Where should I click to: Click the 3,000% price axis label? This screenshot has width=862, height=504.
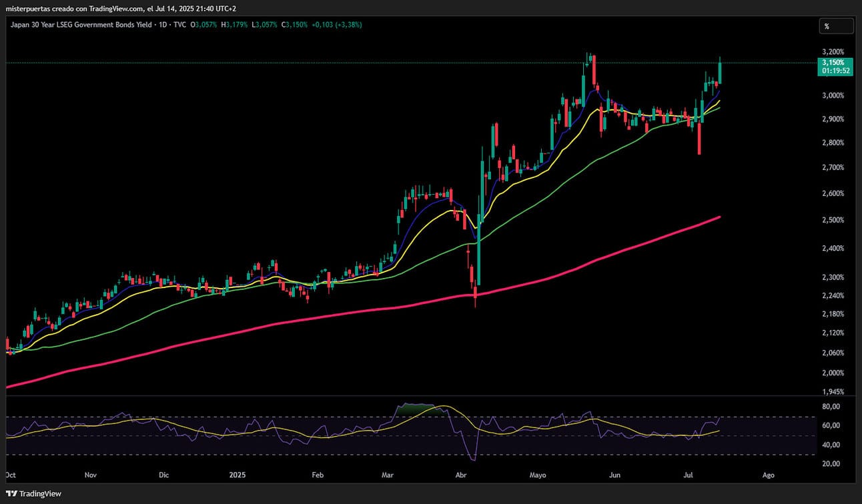(834, 95)
